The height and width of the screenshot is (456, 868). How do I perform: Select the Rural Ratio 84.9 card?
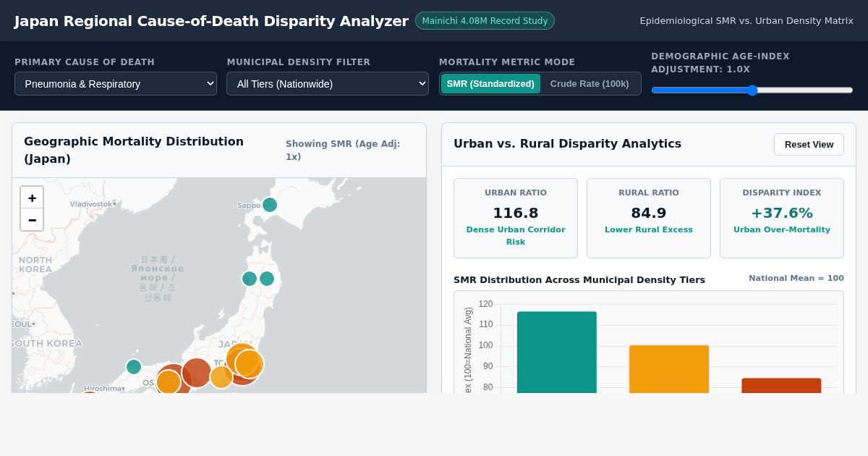(x=649, y=218)
